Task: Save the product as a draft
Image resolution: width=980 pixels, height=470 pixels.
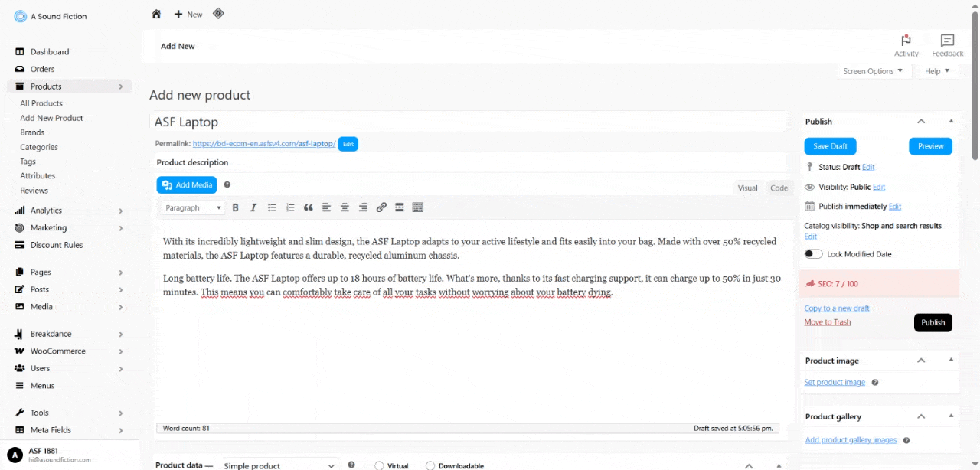Action: 830,145
